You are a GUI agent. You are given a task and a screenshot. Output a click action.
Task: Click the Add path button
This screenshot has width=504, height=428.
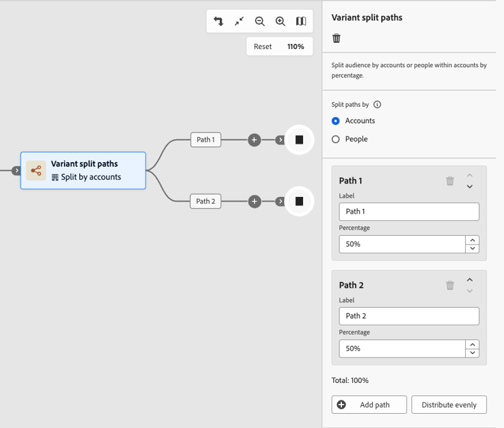[x=369, y=404]
